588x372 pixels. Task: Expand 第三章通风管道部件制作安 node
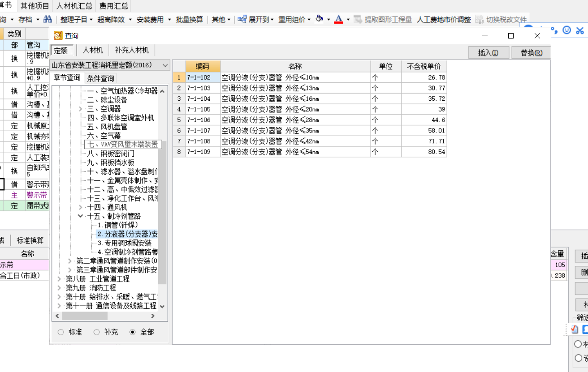(69, 270)
